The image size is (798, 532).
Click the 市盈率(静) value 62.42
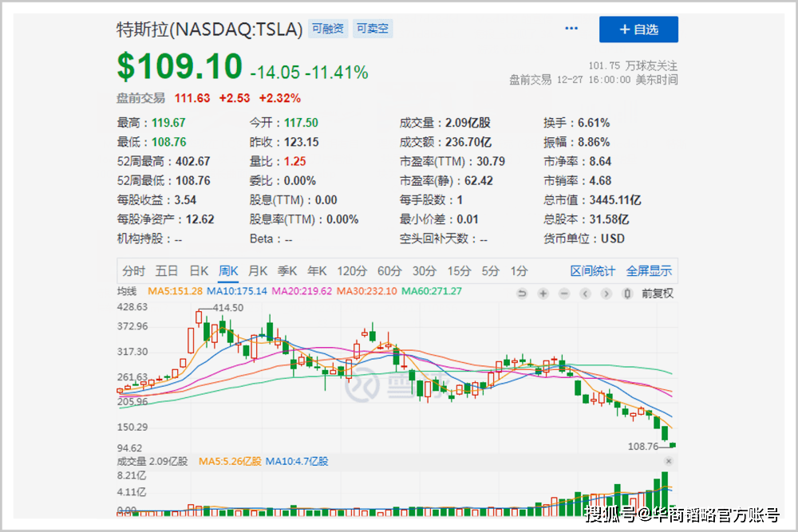478,180
